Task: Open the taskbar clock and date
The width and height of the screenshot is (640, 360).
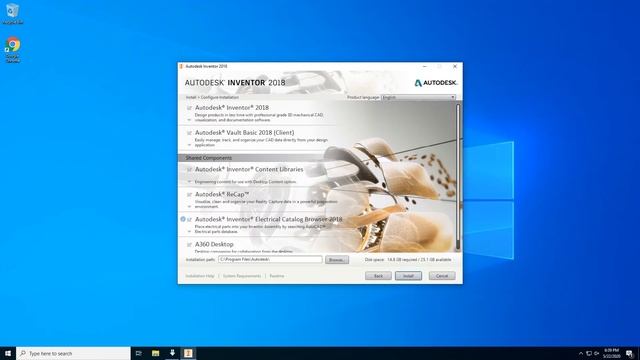Action: [x=611, y=353]
